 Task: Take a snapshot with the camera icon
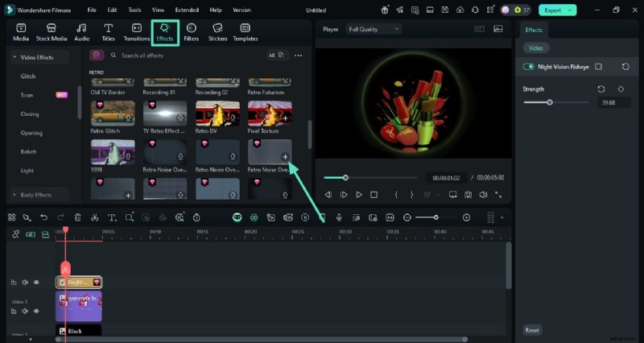click(x=468, y=195)
